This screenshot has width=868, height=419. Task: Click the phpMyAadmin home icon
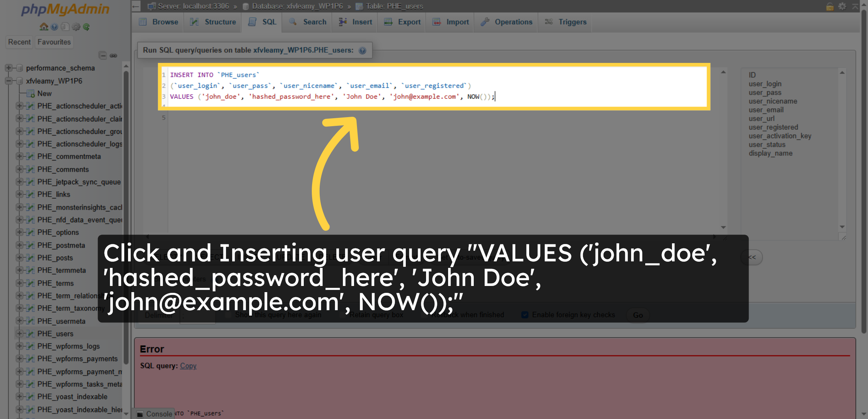click(x=43, y=27)
